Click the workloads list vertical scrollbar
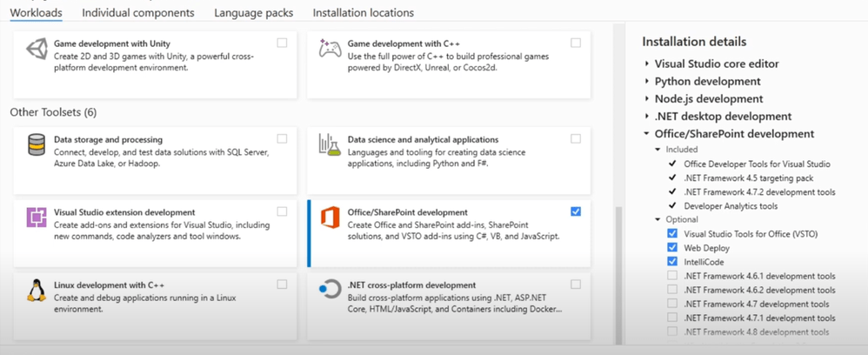This screenshot has height=355, width=868. [x=618, y=276]
